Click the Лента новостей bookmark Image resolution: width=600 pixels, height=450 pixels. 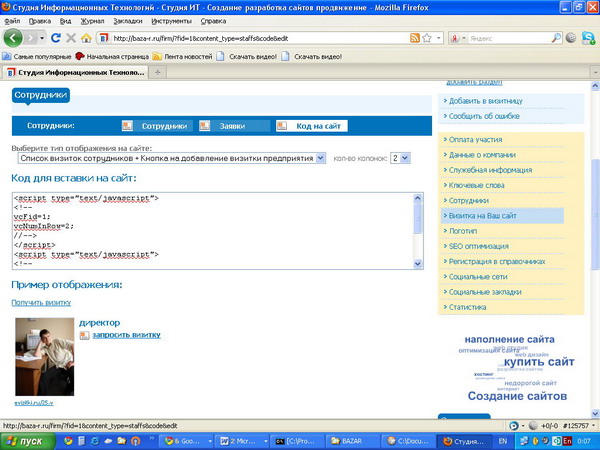(183, 57)
